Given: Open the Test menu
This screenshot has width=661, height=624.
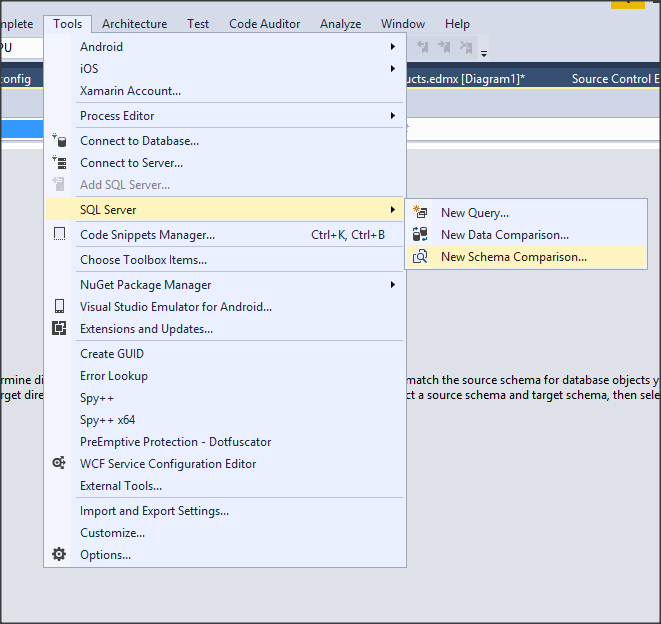Looking at the screenshot, I should pos(198,24).
